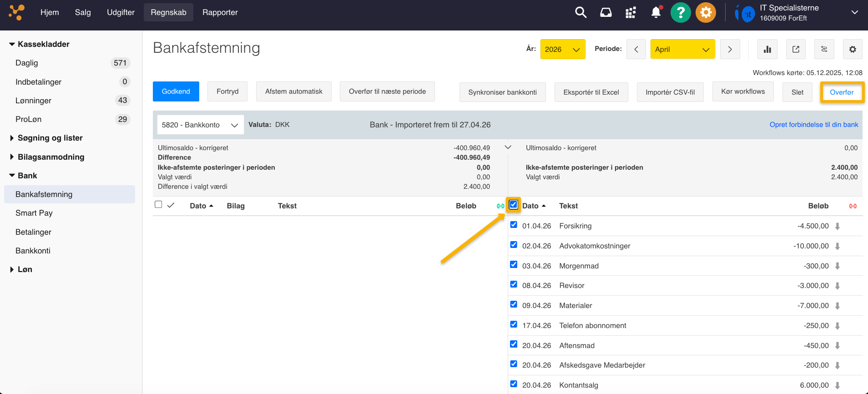Click the orange settings gear icon
The image size is (868, 394).
pyautogui.click(x=706, y=13)
